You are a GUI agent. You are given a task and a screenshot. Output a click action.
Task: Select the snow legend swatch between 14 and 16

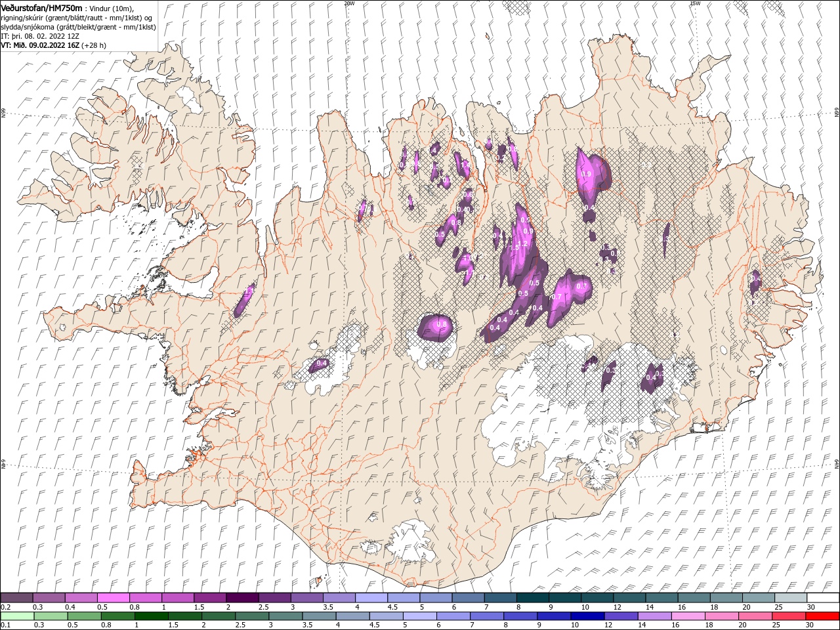661,597
